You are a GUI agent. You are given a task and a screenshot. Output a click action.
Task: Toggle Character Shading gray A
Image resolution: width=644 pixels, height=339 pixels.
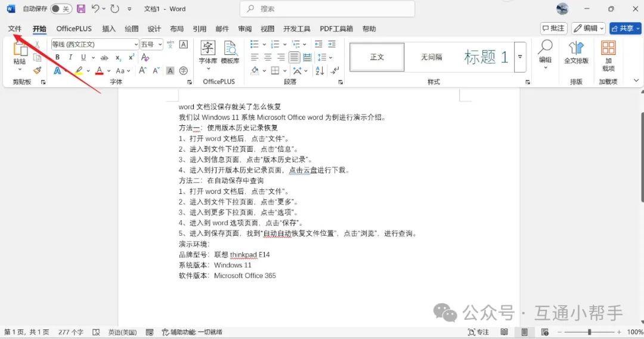click(x=170, y=70)
